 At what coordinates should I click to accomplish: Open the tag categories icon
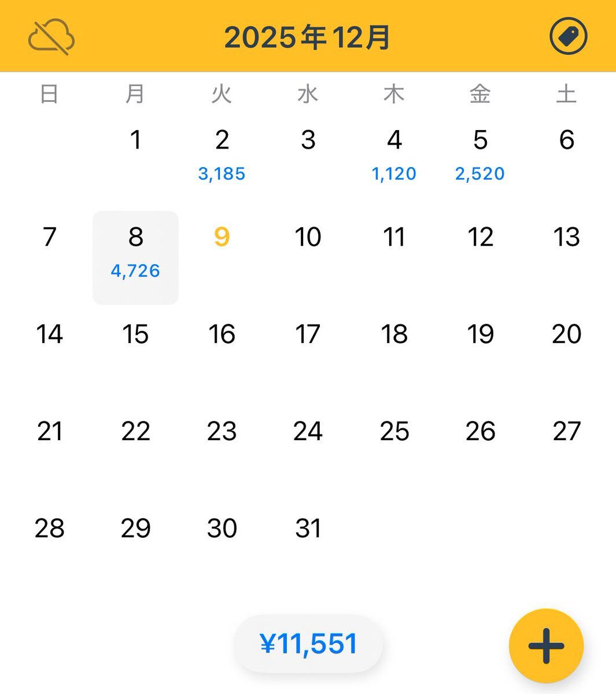point(567,36)
